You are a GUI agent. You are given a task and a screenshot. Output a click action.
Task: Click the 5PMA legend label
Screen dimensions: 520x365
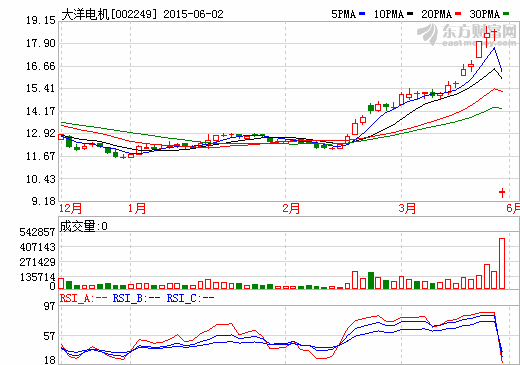[344, 14]
